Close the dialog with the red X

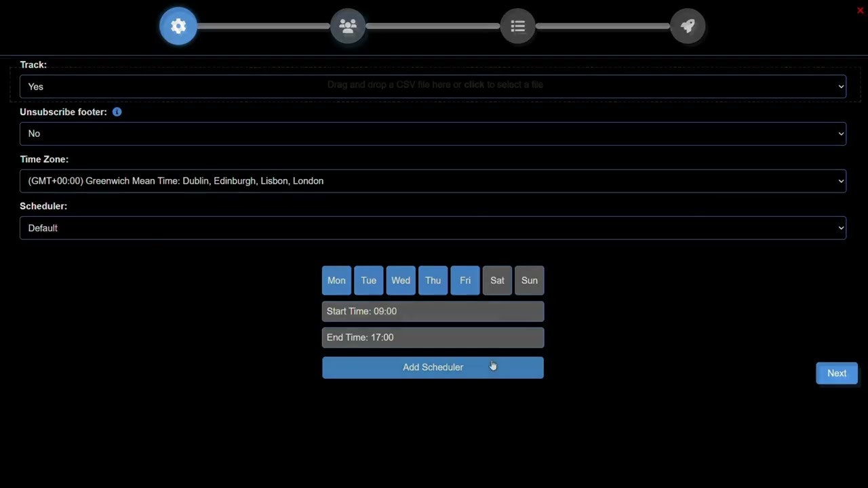point(860,10)
